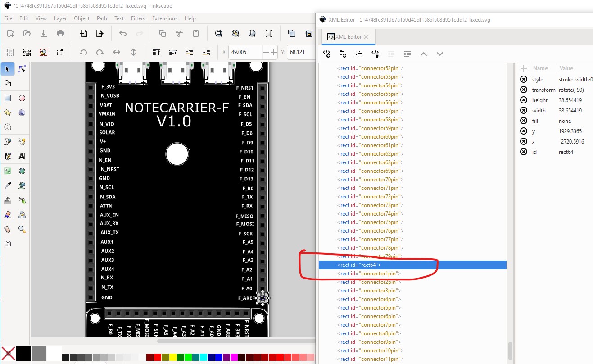Screen dimensions: 593x364
Task: Open the Layer menu
Action: click(60, 18)
